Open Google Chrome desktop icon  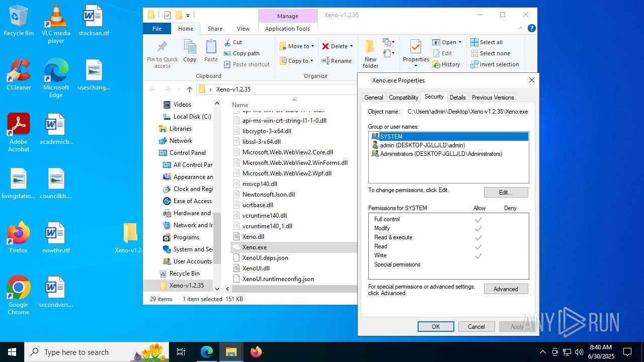click(x=19, y=295)
